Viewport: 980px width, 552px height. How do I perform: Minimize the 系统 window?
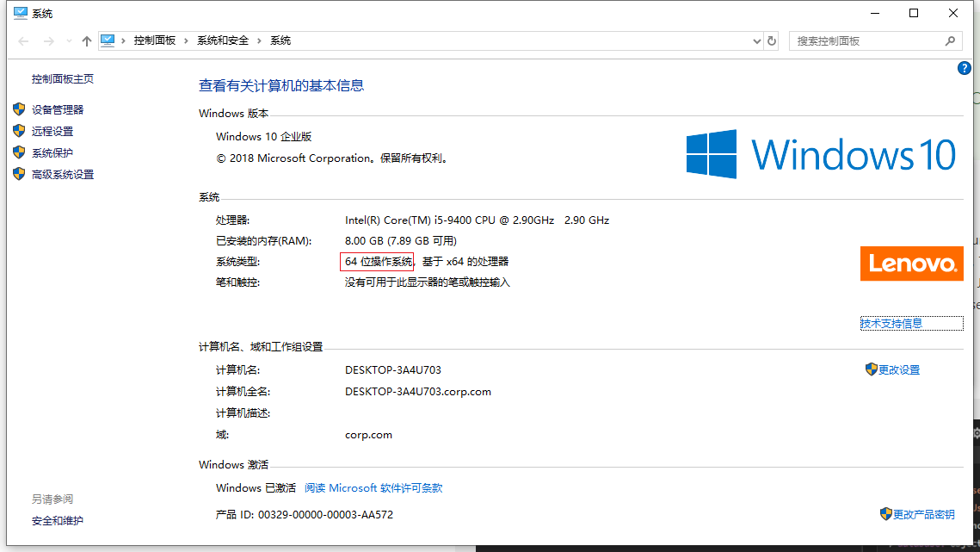(875, 13)
